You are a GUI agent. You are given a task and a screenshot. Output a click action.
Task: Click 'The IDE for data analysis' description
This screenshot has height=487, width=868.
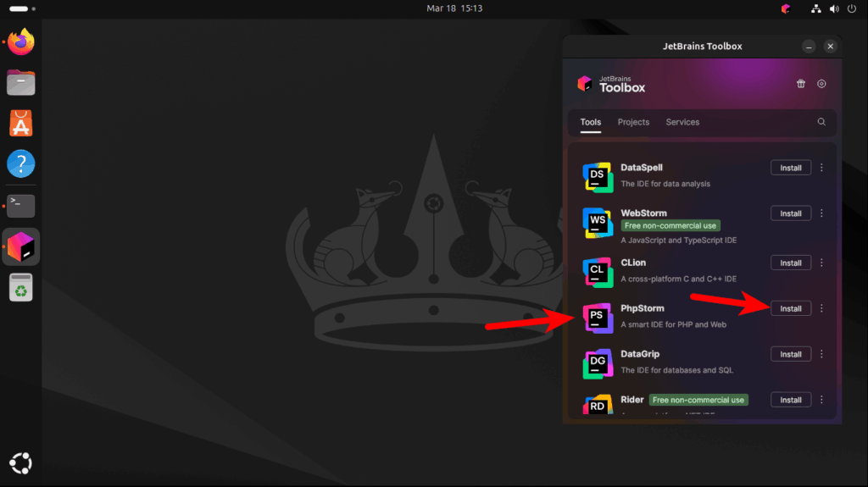tap(665, 184)
